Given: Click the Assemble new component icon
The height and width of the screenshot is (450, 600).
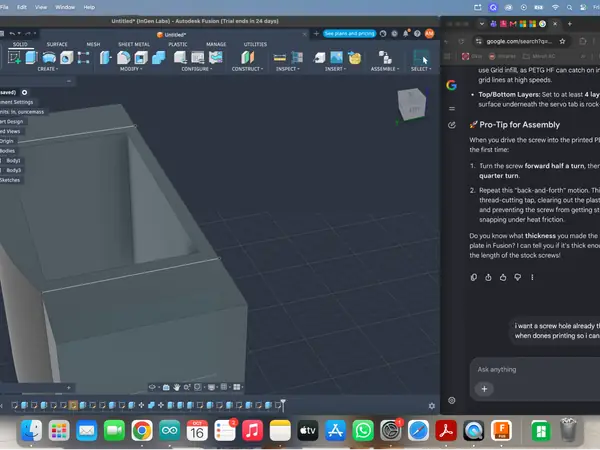Looking at the screenshot, I should pyautogui.click(x=385, y=58).
